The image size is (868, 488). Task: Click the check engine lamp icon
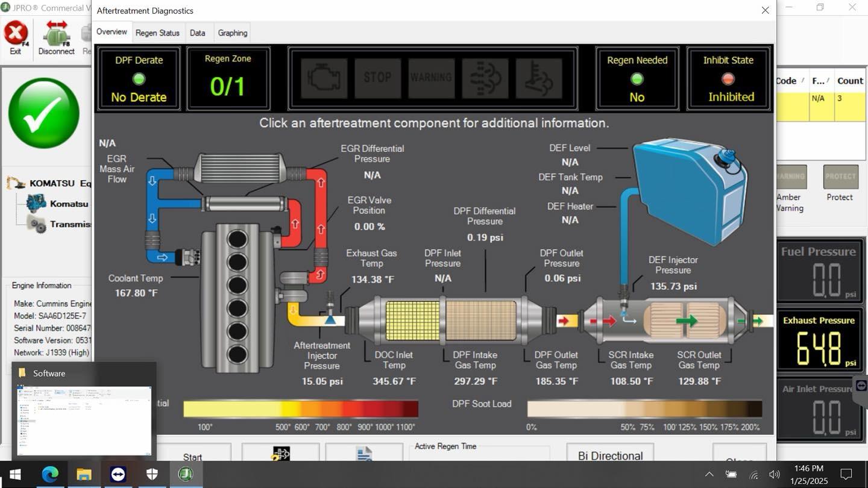pos(324,78)
